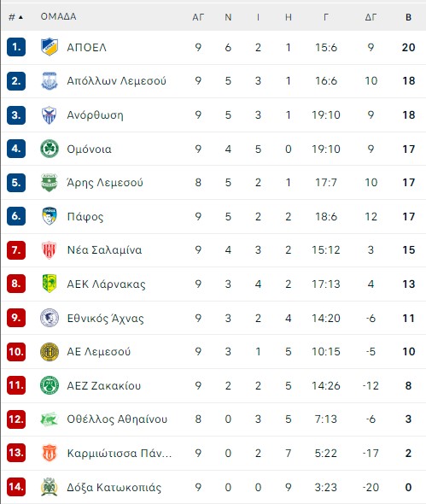Click the ΑΕ Λεμεσού round yellow logo
The height and width of the screenshot is (504, 426).
point(50,352)
